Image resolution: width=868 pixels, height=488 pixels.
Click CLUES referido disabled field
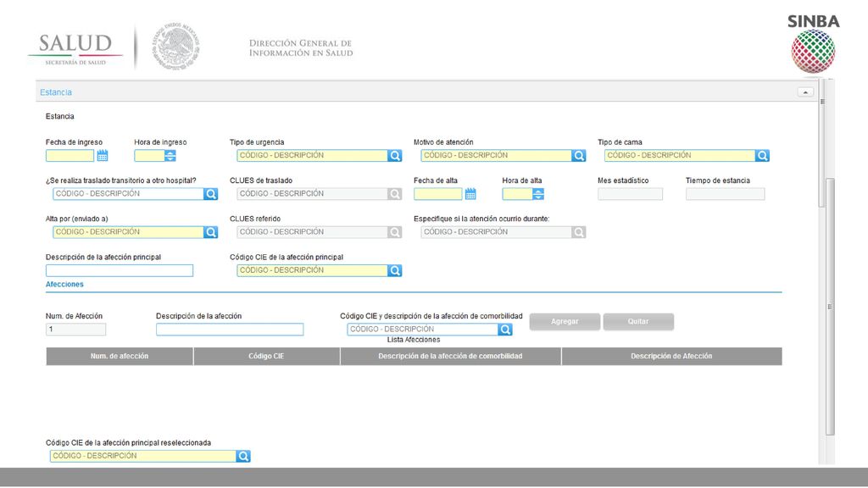pyautogui.click(x=312, y=232)
